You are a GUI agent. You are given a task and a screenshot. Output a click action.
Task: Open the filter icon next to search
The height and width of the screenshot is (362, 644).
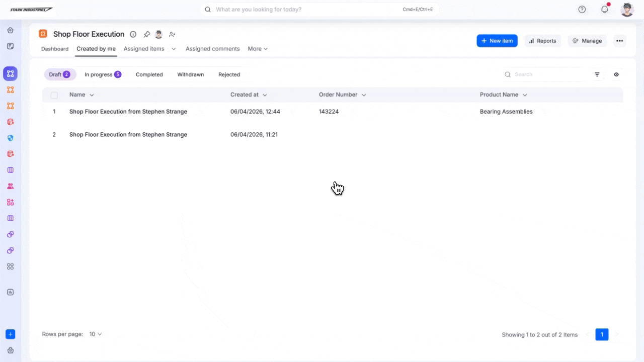pyautogui.click(x=597, y=74)
